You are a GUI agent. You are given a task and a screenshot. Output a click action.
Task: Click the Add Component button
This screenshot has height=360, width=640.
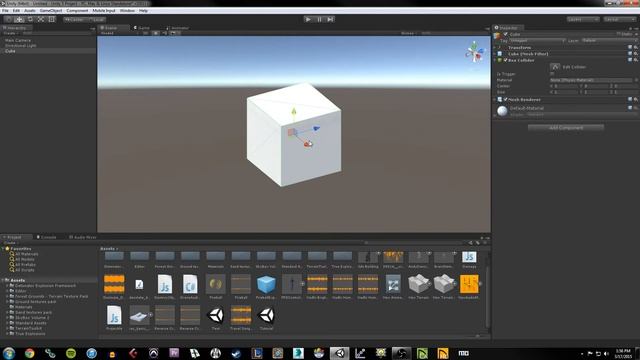pos(566,128)
